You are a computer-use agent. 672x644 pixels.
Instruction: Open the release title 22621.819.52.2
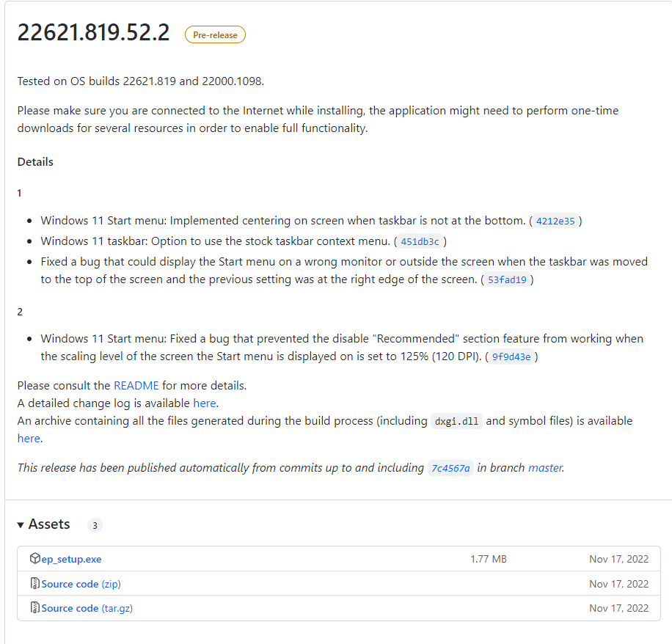93,32
